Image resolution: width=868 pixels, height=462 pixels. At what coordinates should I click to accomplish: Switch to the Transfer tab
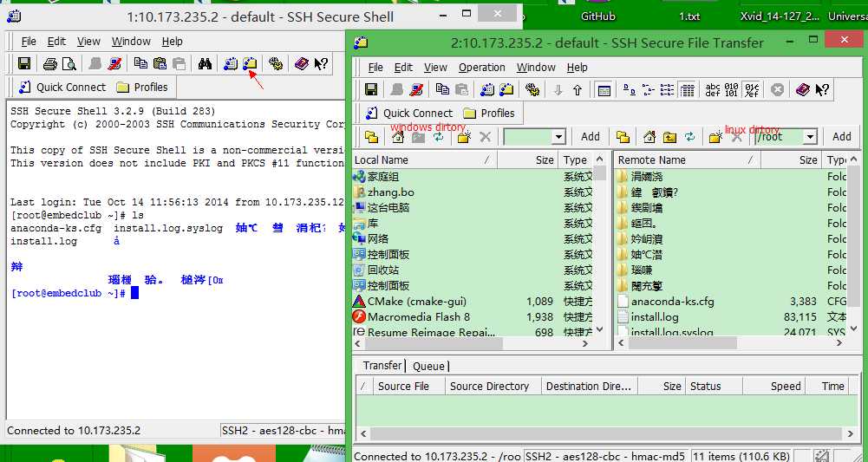pyautogui.click(x=382, y=366)
